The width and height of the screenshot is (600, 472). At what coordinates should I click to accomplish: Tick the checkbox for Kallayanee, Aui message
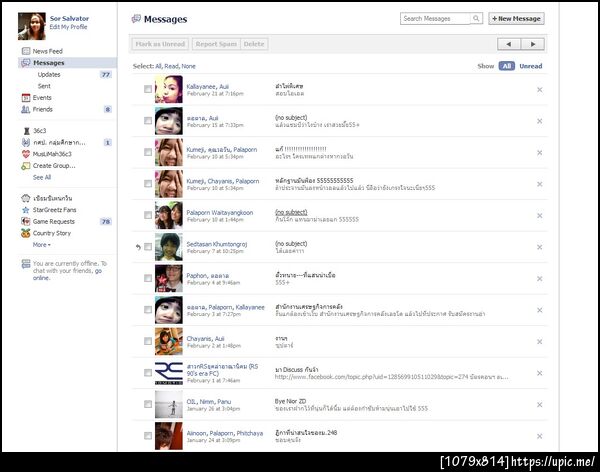click(148, 89)
